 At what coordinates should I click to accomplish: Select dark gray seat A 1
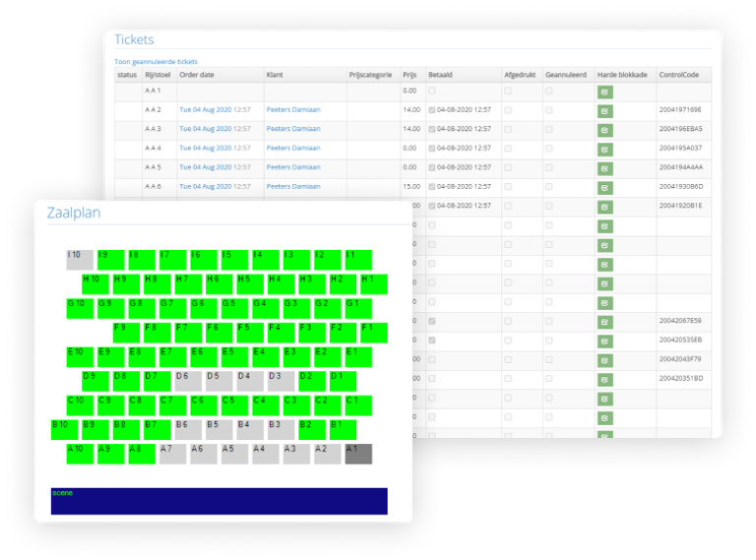click(x=358, y=453)
